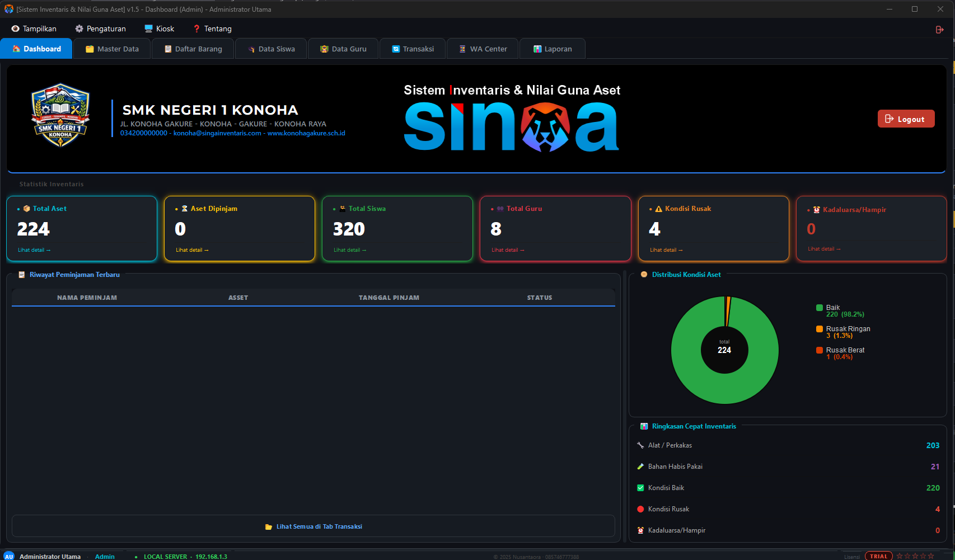
Task: Click the TANGGAL PINJAM column header
Action: (x=389, y=298)
